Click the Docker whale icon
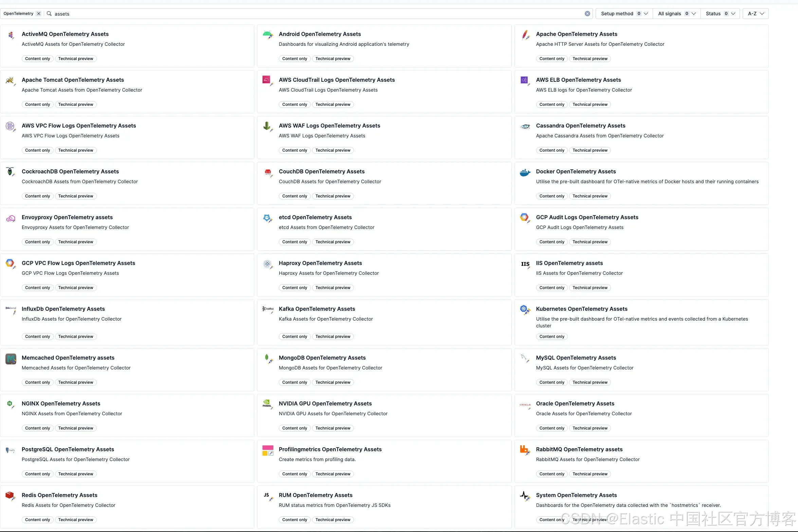798x532 pixels. [525, 173]
